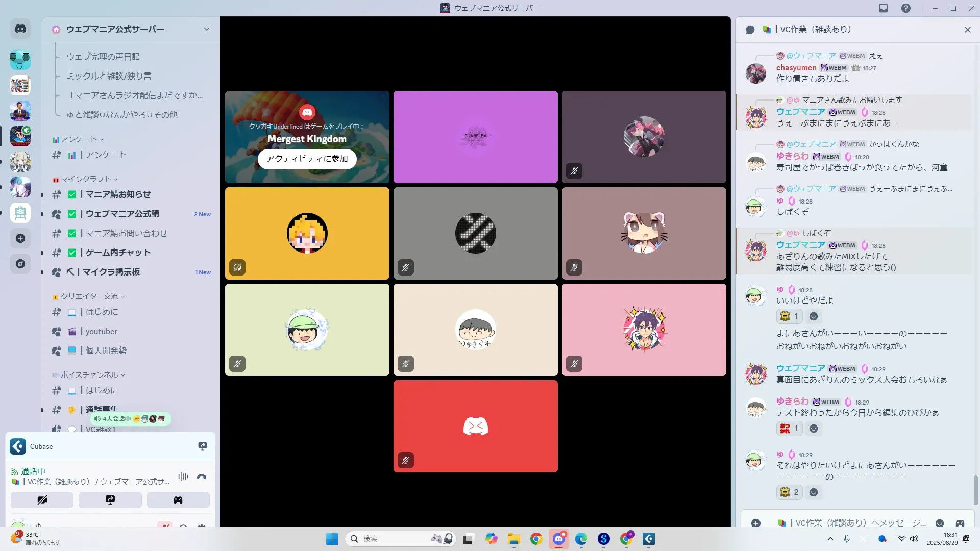
Task: Click the share screen button
Action: click(110, 500)
